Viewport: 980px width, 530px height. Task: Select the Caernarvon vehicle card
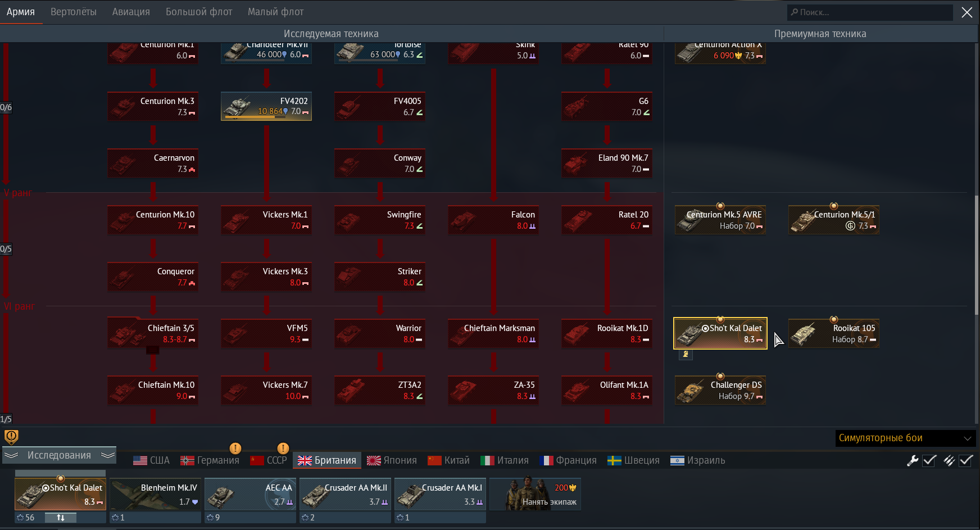[153, 163]
